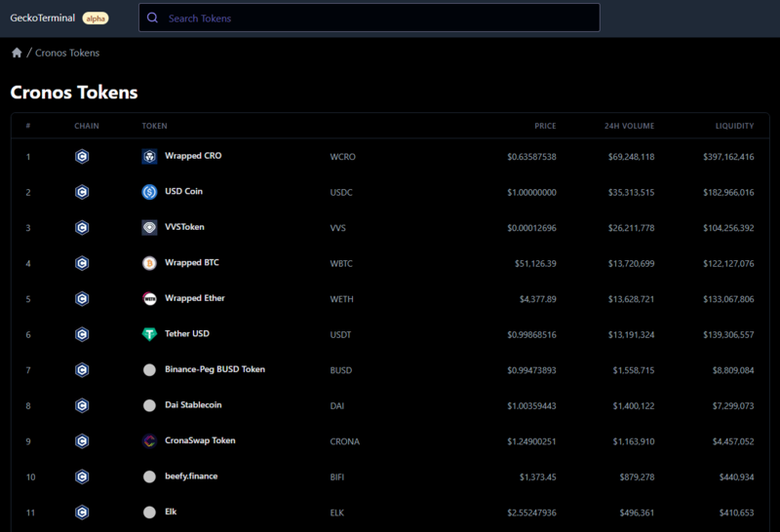This screenshot has width=780, height=532.
Task: Click the 24H VOLUME column header
Action: click(629, 126)
